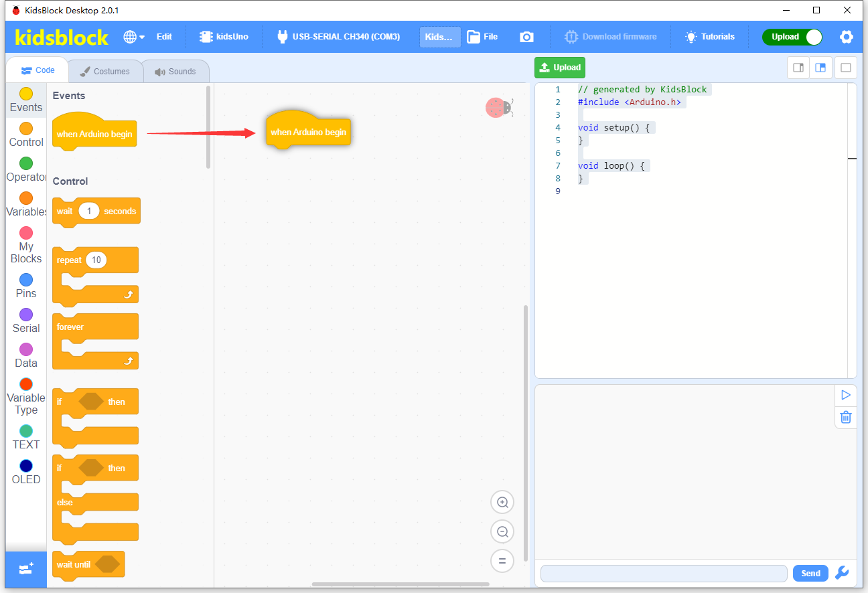
Task: Open the Edit menu
Action: tap(164, 37)
